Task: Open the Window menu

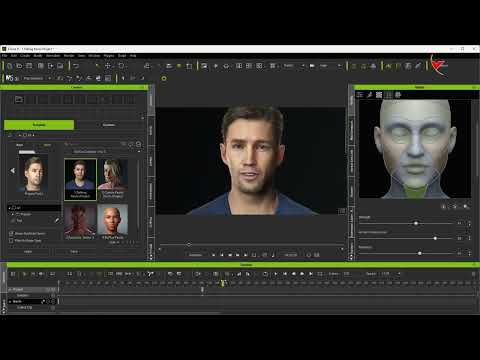Action: pyautogui.click(x=94, y=56)
